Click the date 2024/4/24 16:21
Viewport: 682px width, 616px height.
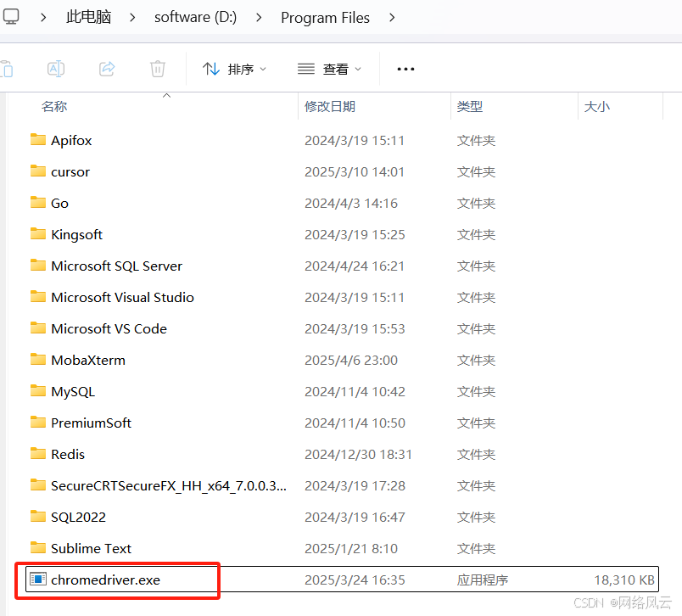[355, 266]
